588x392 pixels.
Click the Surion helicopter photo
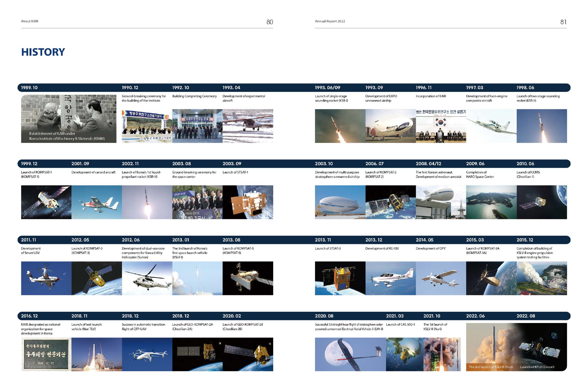(147, 278)
